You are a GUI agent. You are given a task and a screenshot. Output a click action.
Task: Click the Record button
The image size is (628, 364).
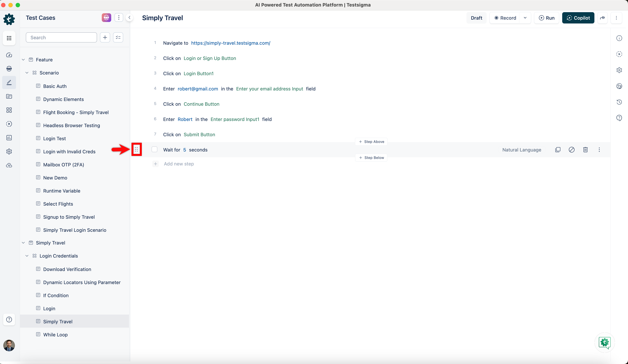[x=505, y=18]
